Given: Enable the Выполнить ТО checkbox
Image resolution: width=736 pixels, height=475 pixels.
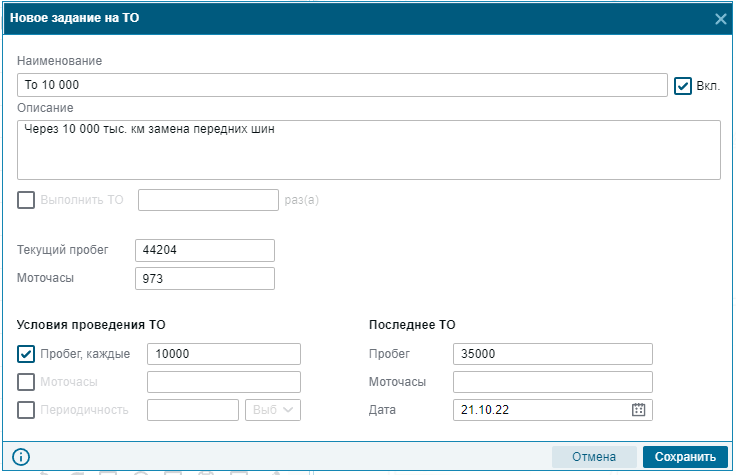Looking at the screenshot, I should click(26, 200).
